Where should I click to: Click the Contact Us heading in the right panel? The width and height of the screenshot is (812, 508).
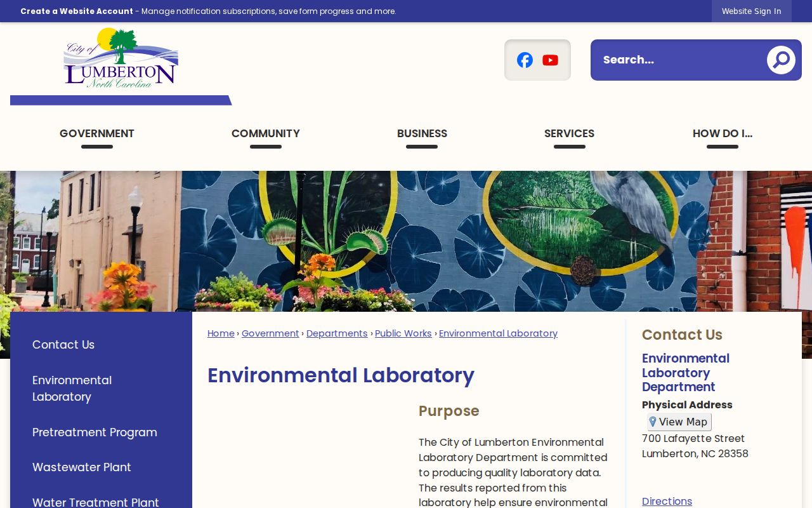coord(682,335)
